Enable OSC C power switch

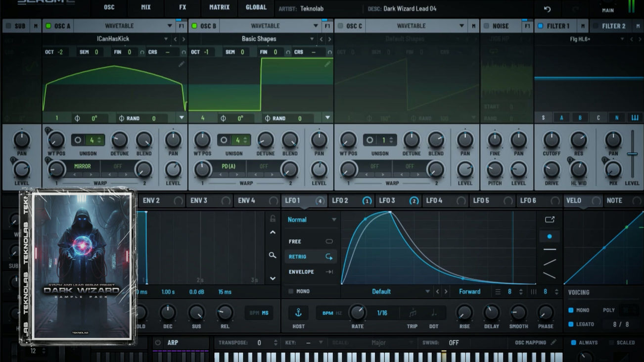point(340,26)
